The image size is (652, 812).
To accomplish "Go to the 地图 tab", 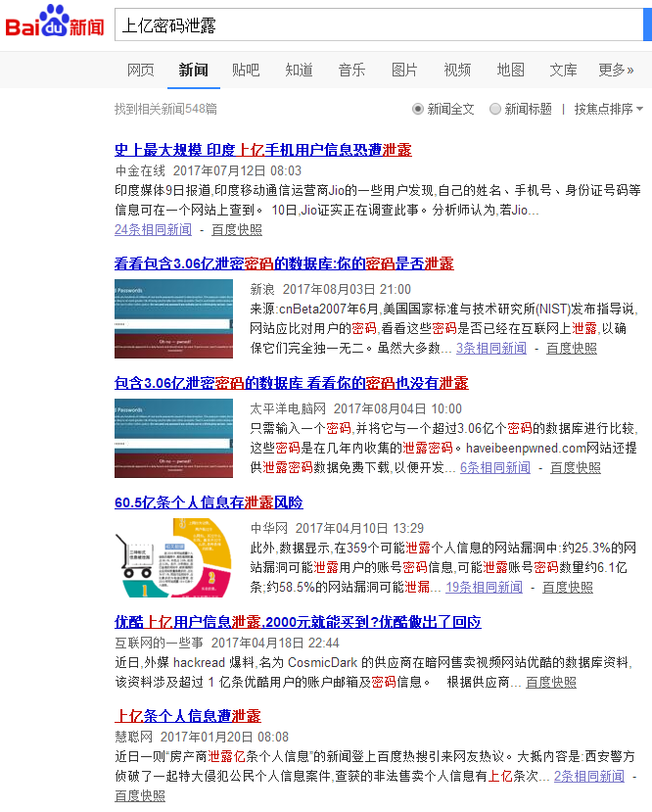I will tap(510, 70).
